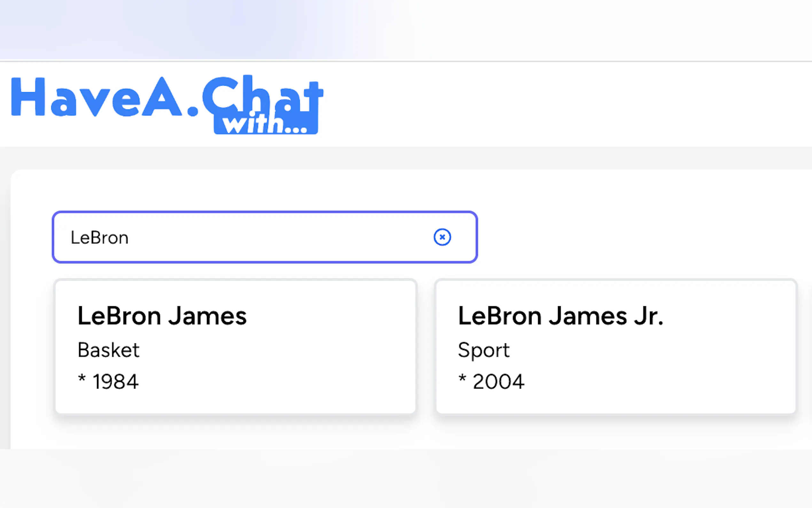Clear the search field with the X icon

pos(442,237)
